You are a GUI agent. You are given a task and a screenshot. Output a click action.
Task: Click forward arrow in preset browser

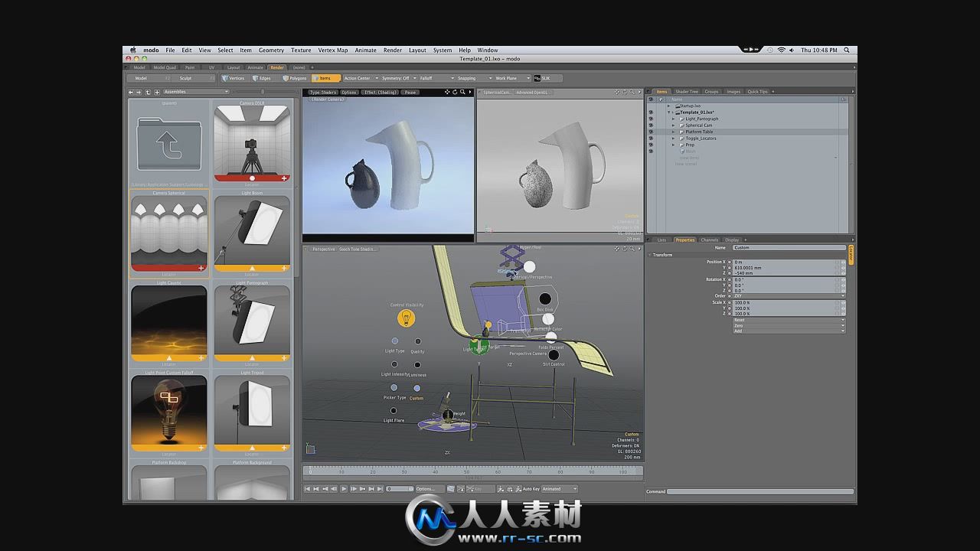pos(139,92)
